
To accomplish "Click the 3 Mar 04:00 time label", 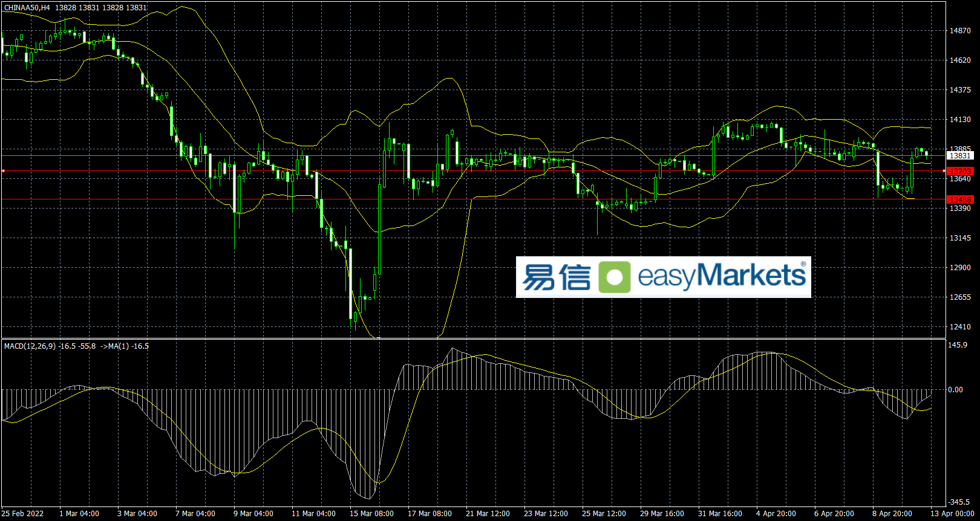I will coord(137,514).
